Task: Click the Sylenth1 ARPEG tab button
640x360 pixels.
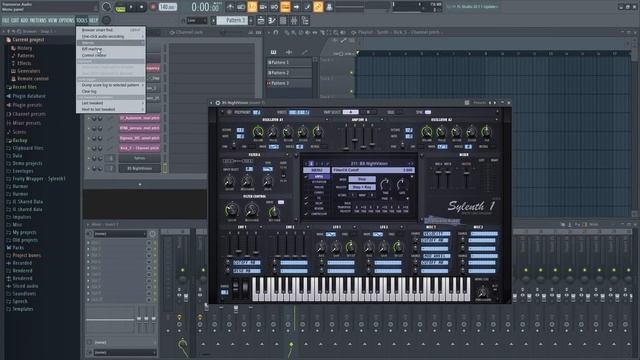Action: pos(318,176)
